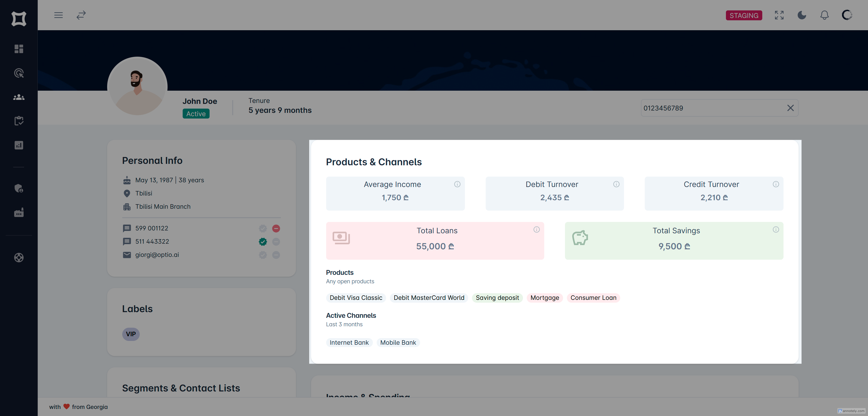Toggle the sidebar with hamburger menu
This screenshot has height=416, width=868.
(59, 15)
